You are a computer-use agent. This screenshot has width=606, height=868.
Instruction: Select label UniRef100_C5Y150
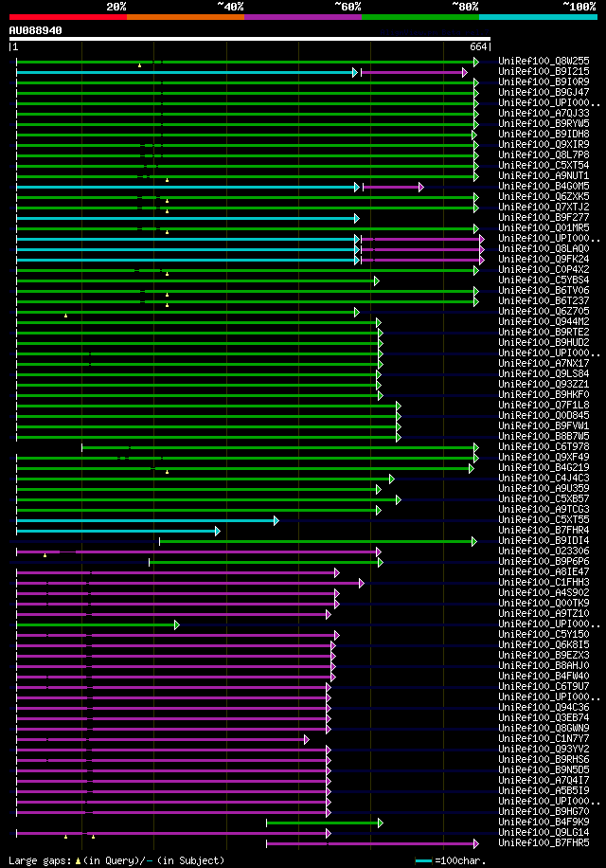[544, 634]
